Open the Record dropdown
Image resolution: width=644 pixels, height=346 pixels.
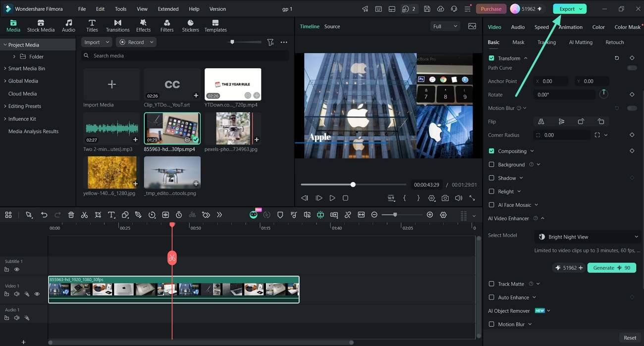pos(136,43)
